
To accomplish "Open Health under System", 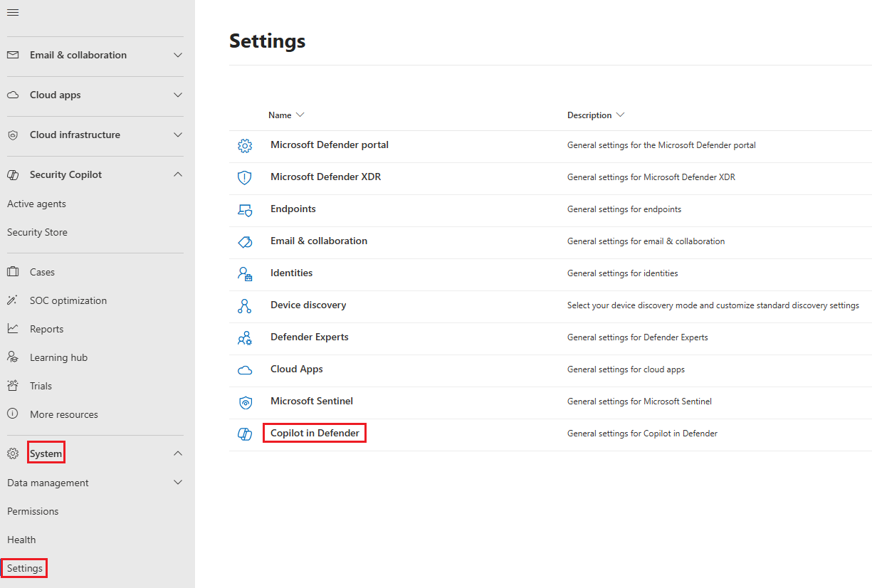I will click(x=21, y=540).
